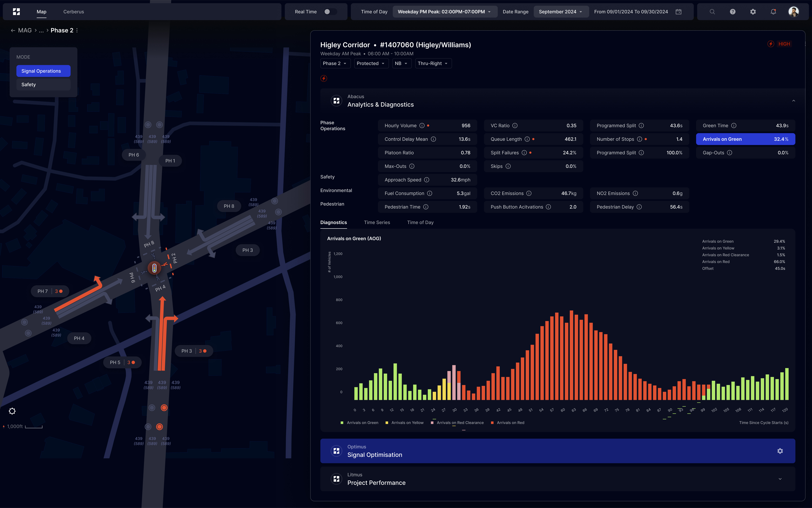The image size is (812, 508).
Task: Open the date range calendar icon
Action: 678,12
